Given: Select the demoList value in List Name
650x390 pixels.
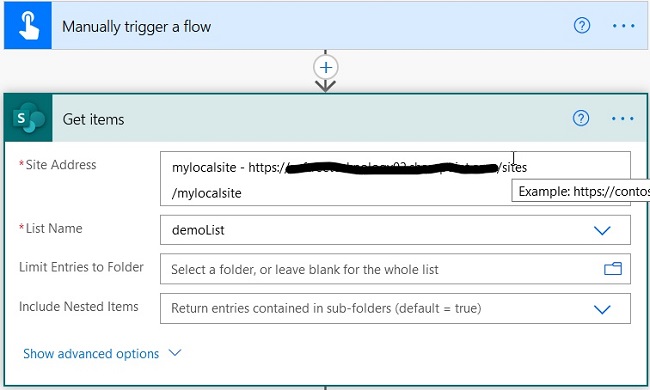Looking at the screenshot, I should click(198, 230).
